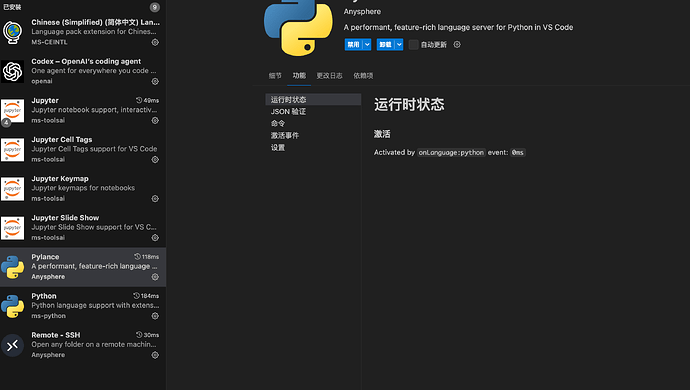Open the dropdown arrow next to 禁用
The height and width of the screenshot is (390, 690).
[x=367, y=44]
